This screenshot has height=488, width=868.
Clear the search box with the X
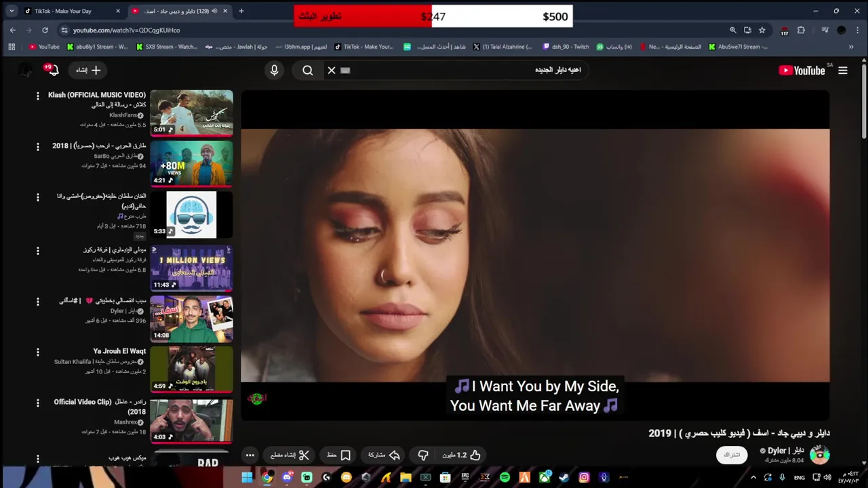(x=332, y=70)
